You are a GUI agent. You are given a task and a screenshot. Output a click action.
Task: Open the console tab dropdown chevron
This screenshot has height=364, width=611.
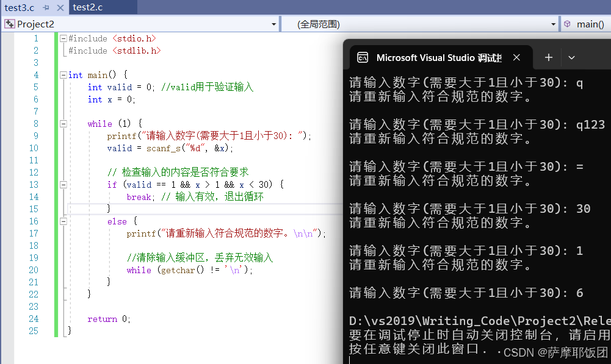(572, 57)
